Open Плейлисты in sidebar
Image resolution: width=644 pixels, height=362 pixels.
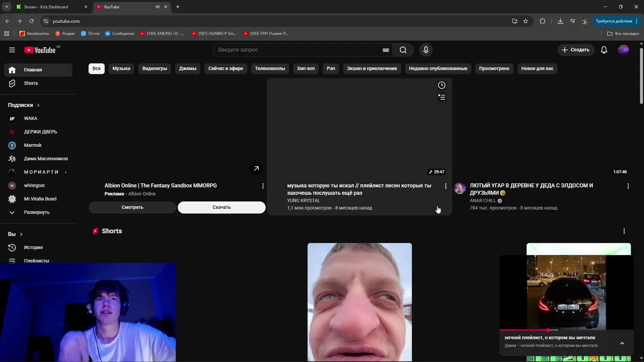(38, 260)
